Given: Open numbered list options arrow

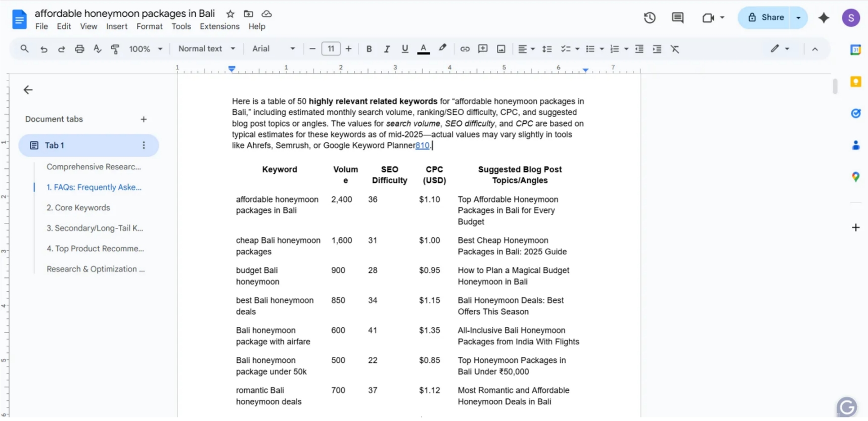Looking at the screenshot, I should pos(626,49).
